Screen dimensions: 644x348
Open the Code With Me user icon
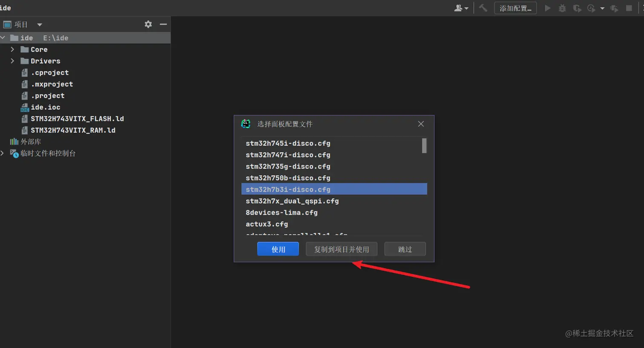click(x=461, y=8)
